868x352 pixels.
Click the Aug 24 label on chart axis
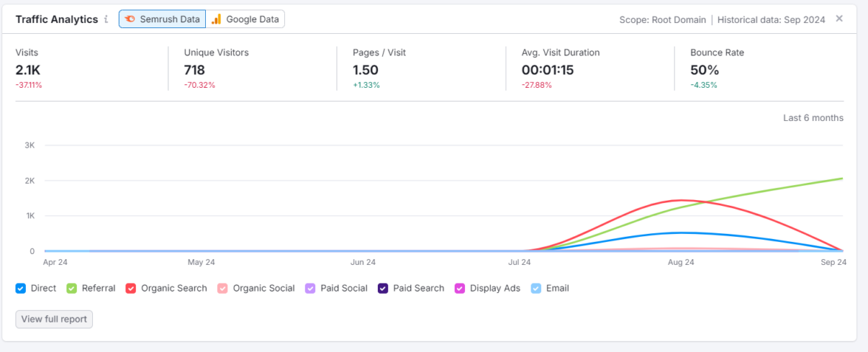point(681,262)
